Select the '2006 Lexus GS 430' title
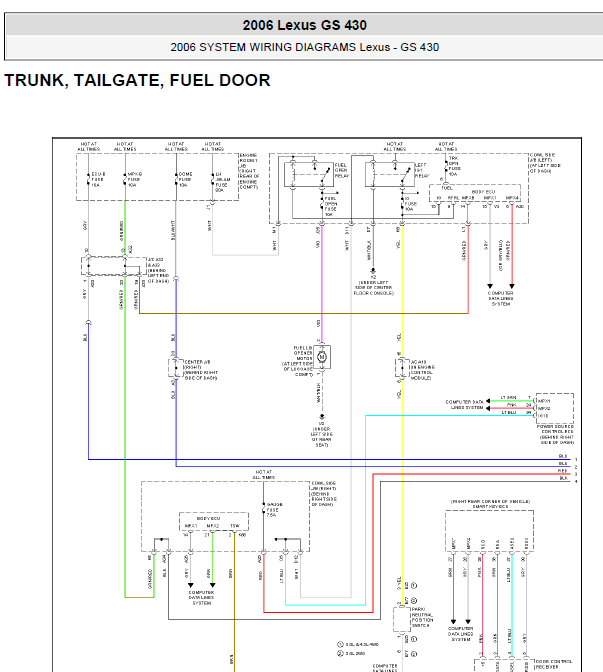 click(304, 25)
